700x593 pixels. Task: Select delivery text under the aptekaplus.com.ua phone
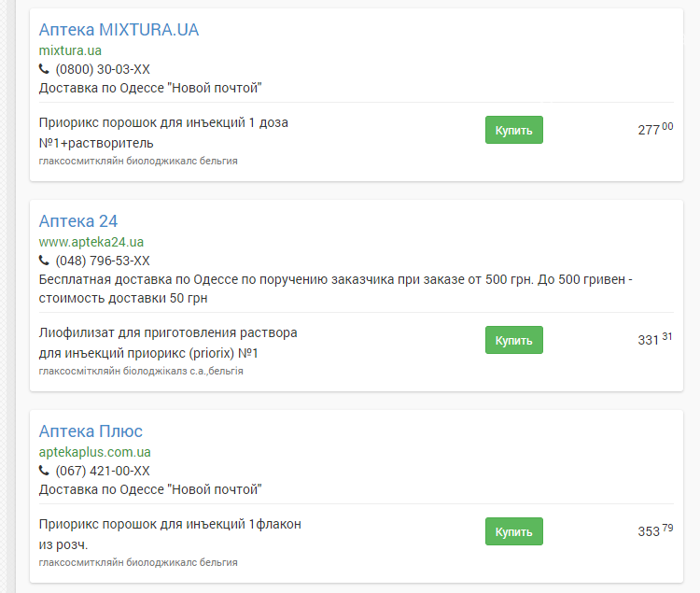pos(150,489)
